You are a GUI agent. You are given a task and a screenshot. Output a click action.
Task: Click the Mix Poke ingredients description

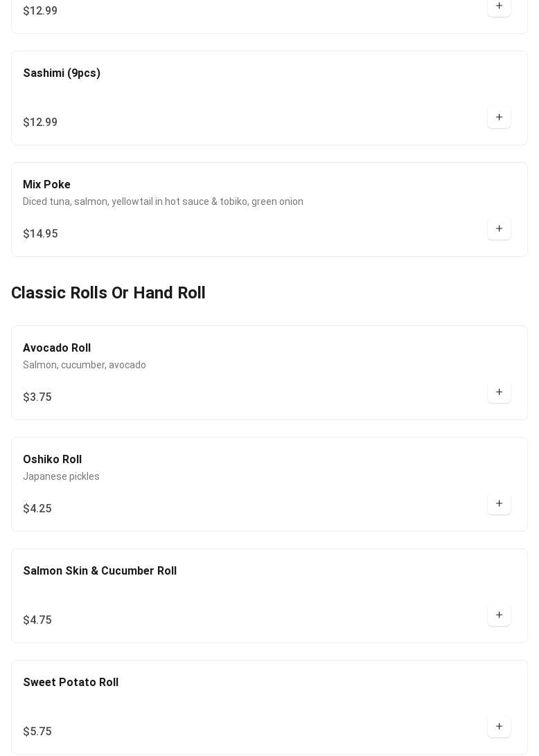coord(163,201)
